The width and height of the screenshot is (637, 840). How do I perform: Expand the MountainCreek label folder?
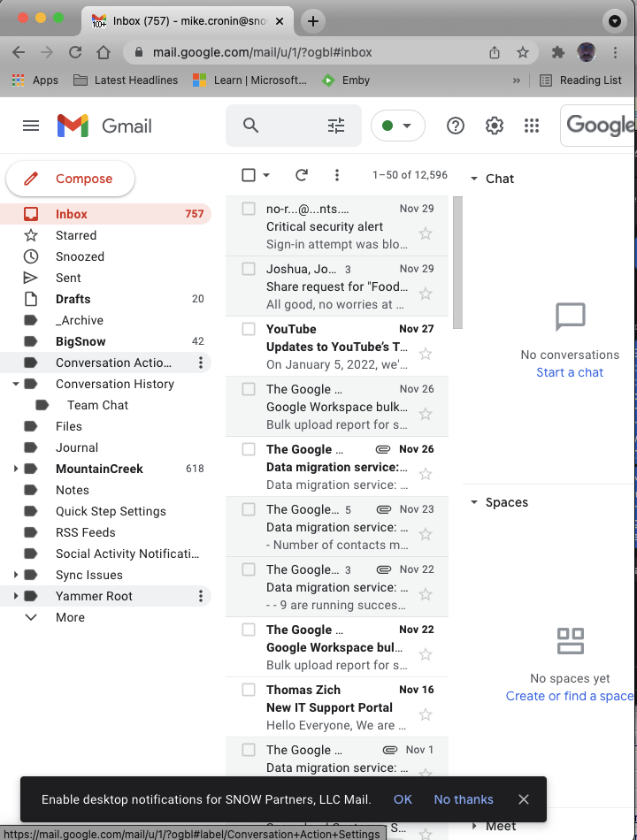pyautogui.click(x=16, y=469)
